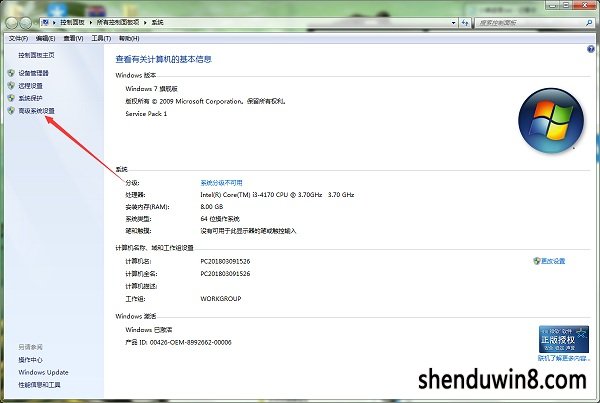Open 操作中心 link in the sidebar
Viewport: 600px width, 403px height.
coord(30,360)
